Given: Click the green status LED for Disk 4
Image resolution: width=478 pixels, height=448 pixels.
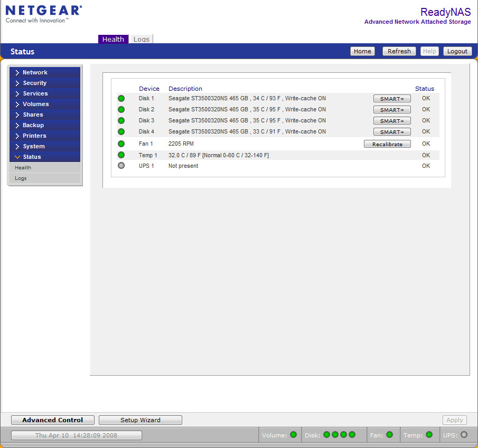Looking at the screenshot, I should [121, 131].
